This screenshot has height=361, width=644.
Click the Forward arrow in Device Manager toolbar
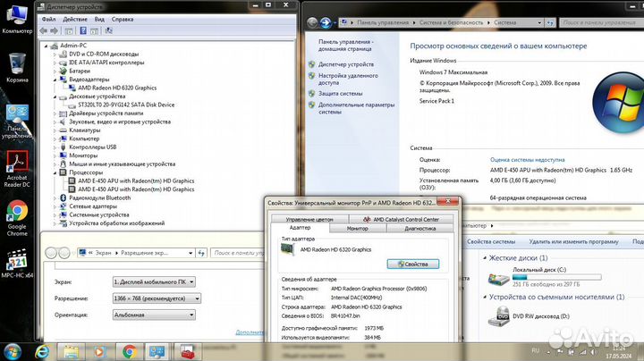point(54,30)
